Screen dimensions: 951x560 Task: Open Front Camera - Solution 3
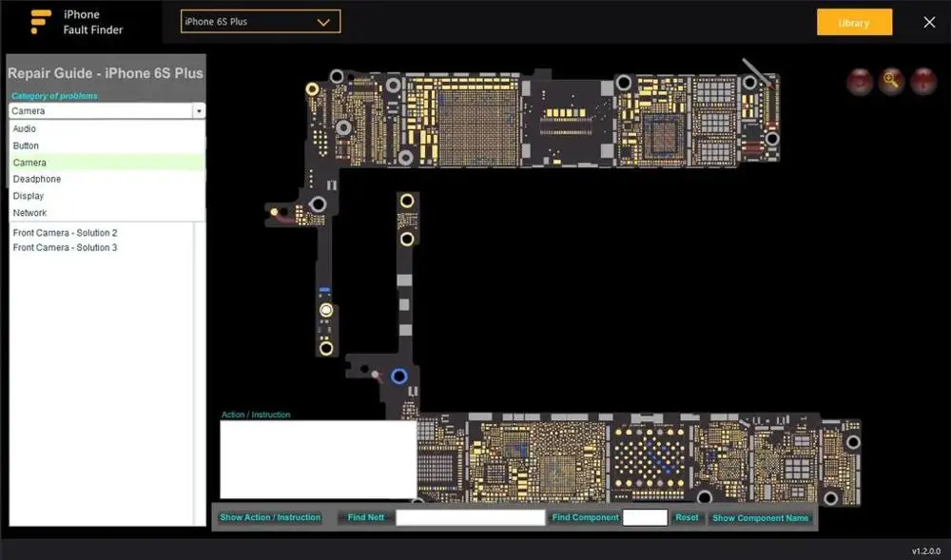pyautogui.click(x=65, y=248)
